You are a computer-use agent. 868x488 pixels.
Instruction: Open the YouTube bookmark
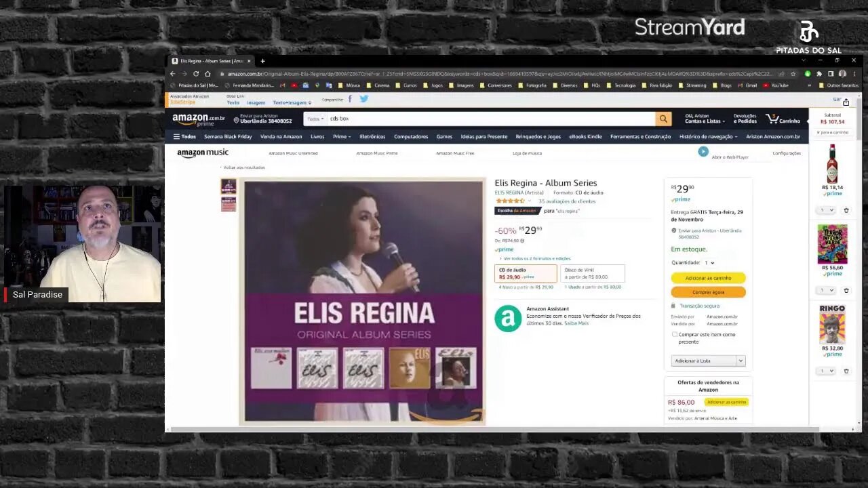coord(776,85)
